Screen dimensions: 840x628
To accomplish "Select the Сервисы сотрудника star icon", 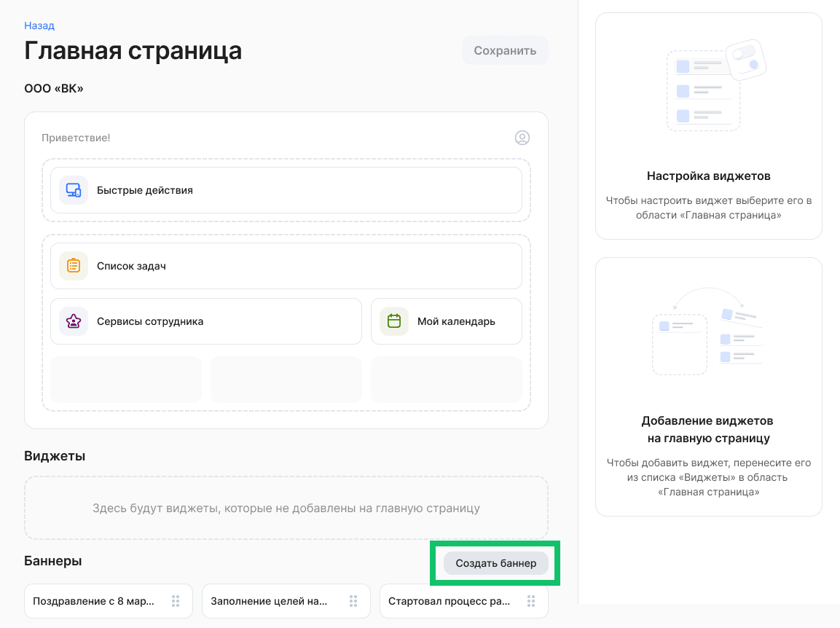I will pyautogui.click(x=73, y=321).
